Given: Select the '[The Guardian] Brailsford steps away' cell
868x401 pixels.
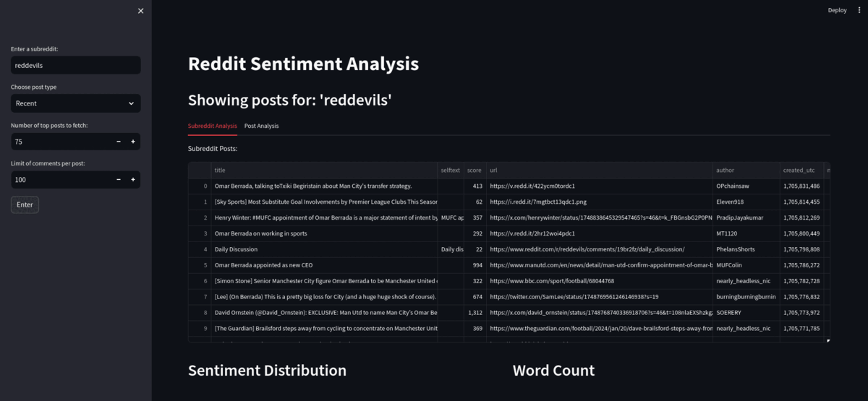Looking at the screenshot, I should [x=324, y=329].
